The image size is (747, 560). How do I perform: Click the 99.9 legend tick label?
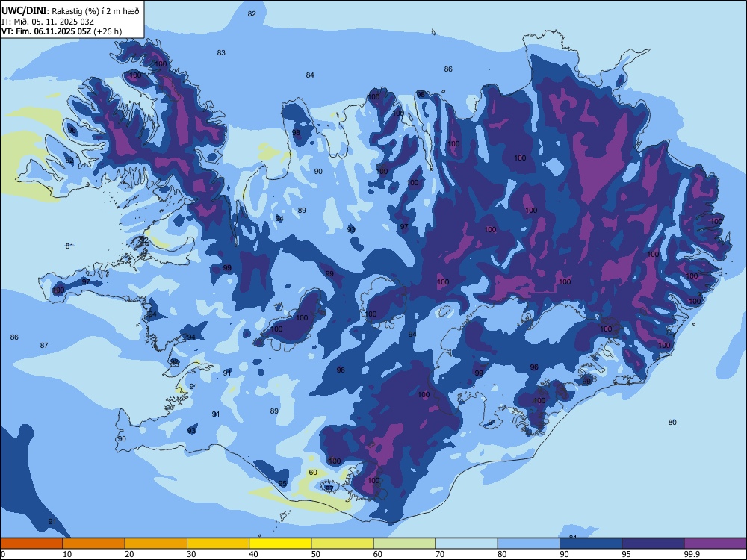point(691,554)
